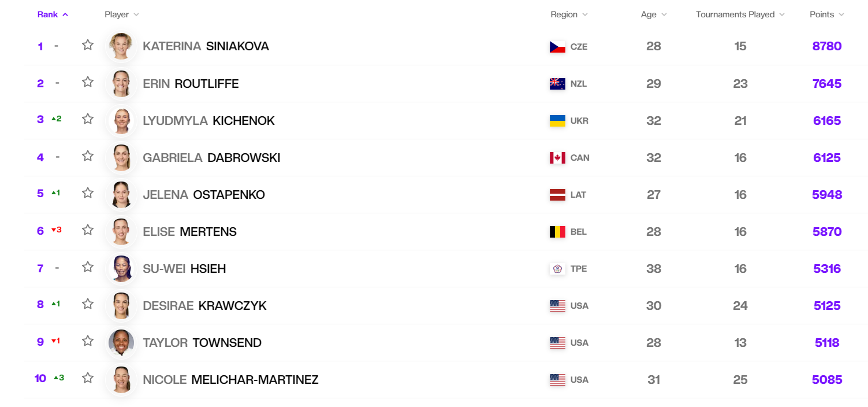Click the Czech flag icon
Viewport: 868px width, 407px height.
pos(557,47)
